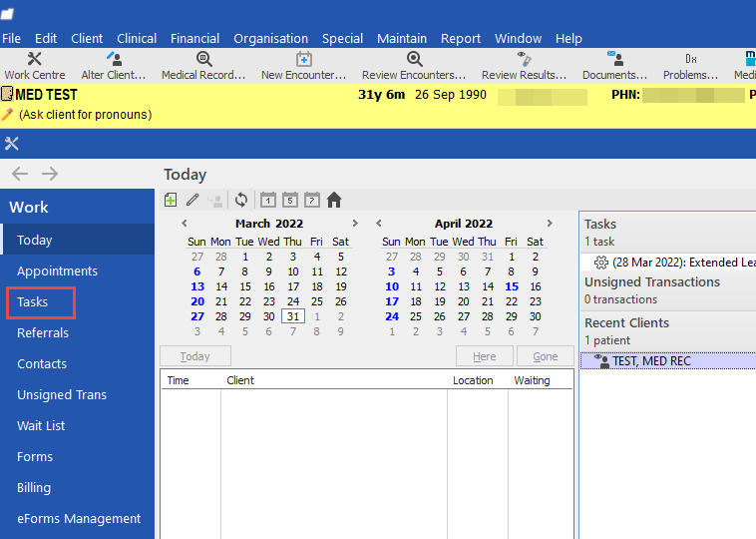Click the home icon in the calendar toolbar
The height and width of the screenshot is (539, 756).
tap(334, 200)
